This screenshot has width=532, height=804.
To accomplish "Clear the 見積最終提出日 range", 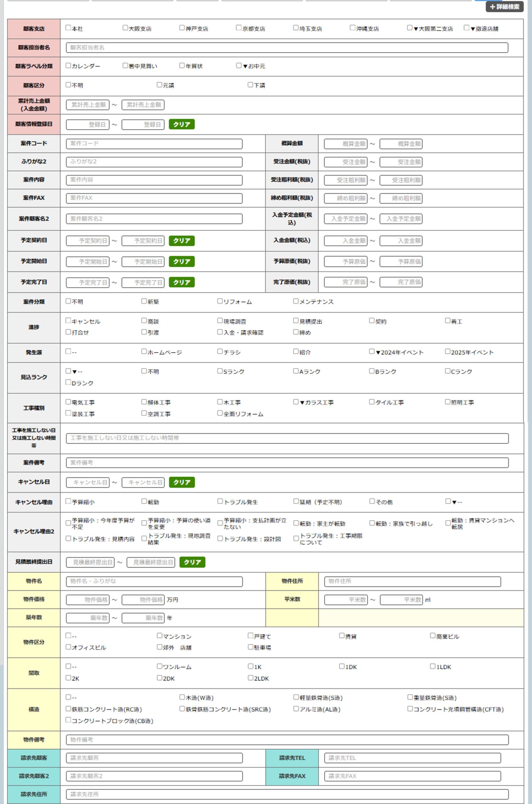I will (192, 562).
